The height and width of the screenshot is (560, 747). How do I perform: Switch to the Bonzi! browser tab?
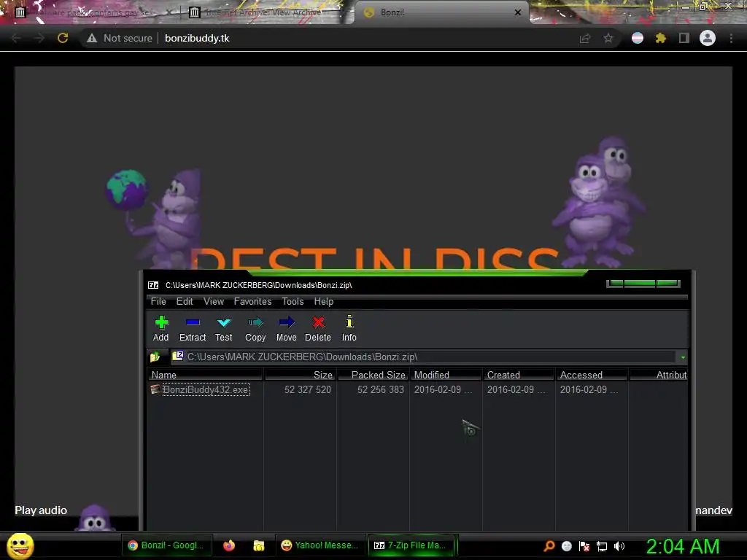tap(441, 12)
